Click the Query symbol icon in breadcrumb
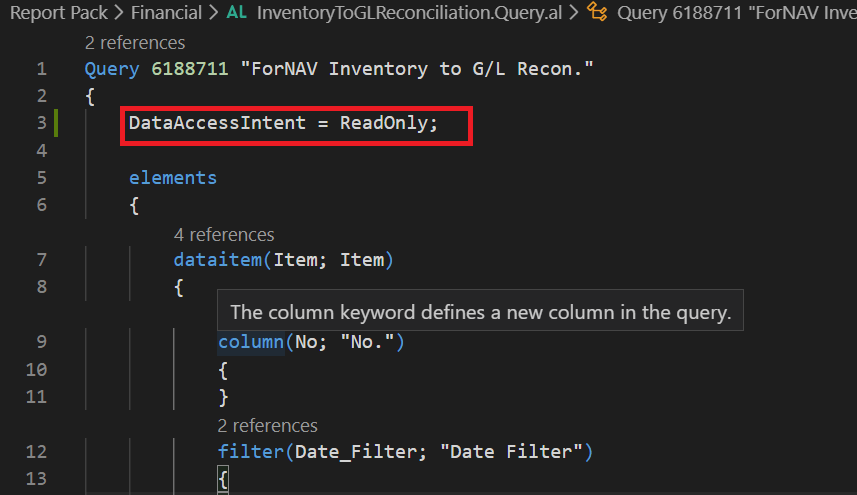 (598, 13)
